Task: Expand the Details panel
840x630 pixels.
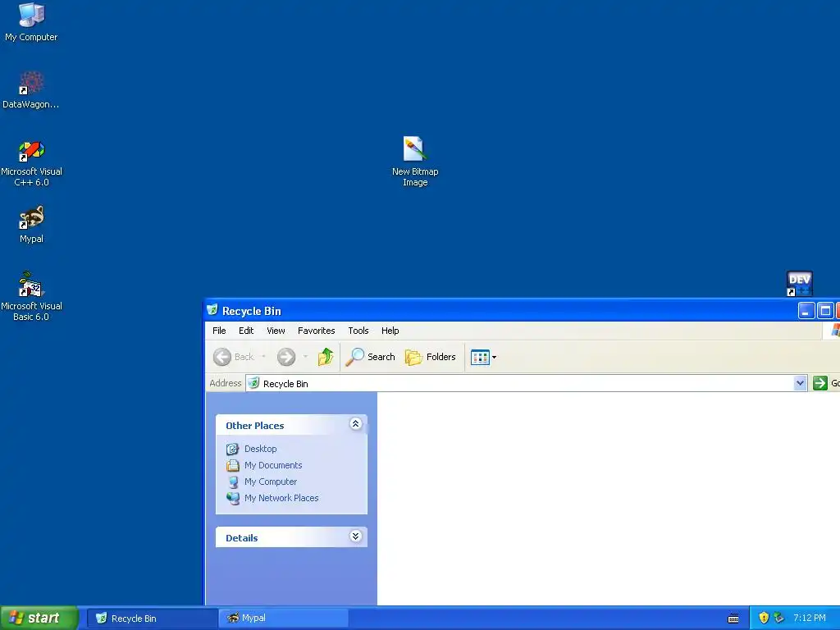Action: pyautogui.click(x=355, y=536)
